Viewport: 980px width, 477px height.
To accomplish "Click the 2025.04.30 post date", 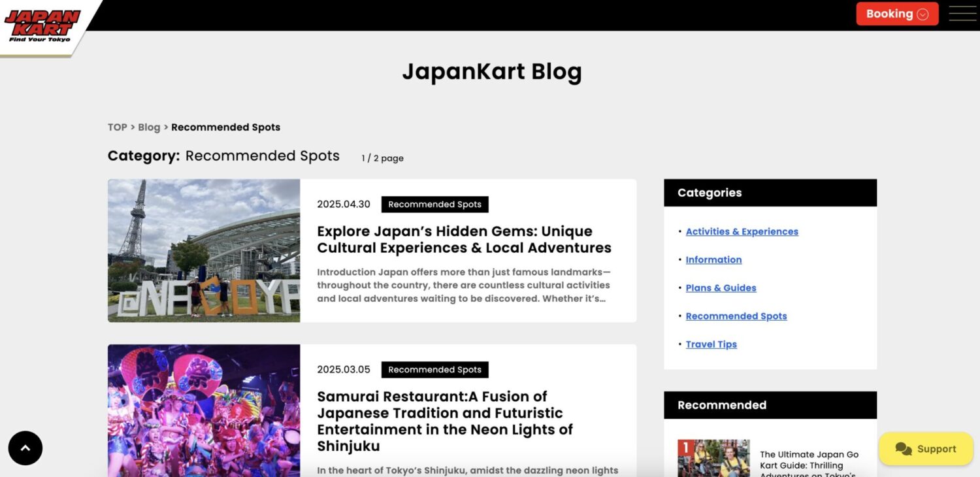I will pos(344,205).
